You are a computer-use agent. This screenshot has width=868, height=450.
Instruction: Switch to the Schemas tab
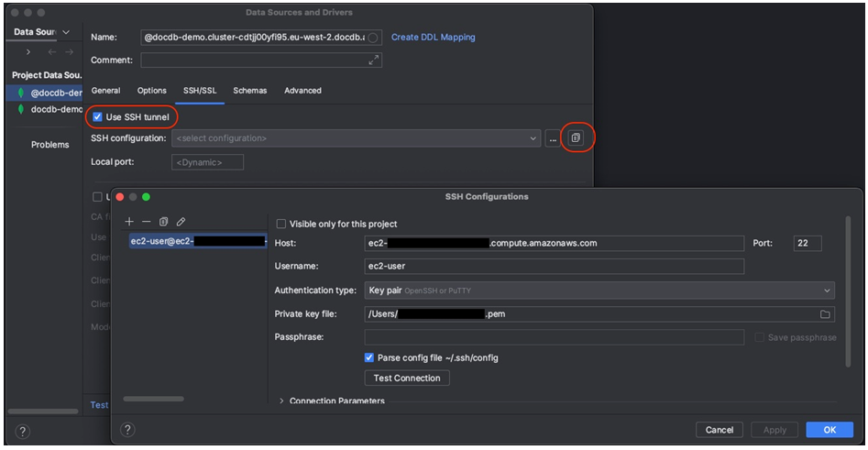pyautogui.click(x=249, y=91)
